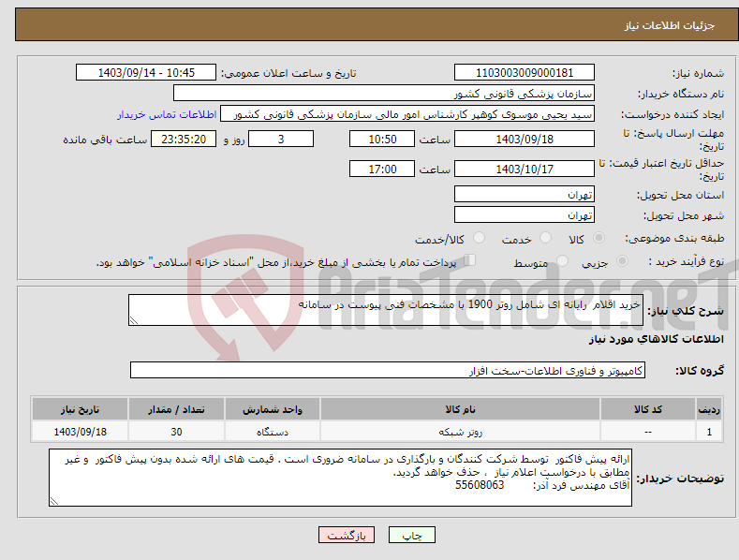The width and height of the screenshot is (739, 560).
Task: Click the delivery city field تهران
Action: 525,215
